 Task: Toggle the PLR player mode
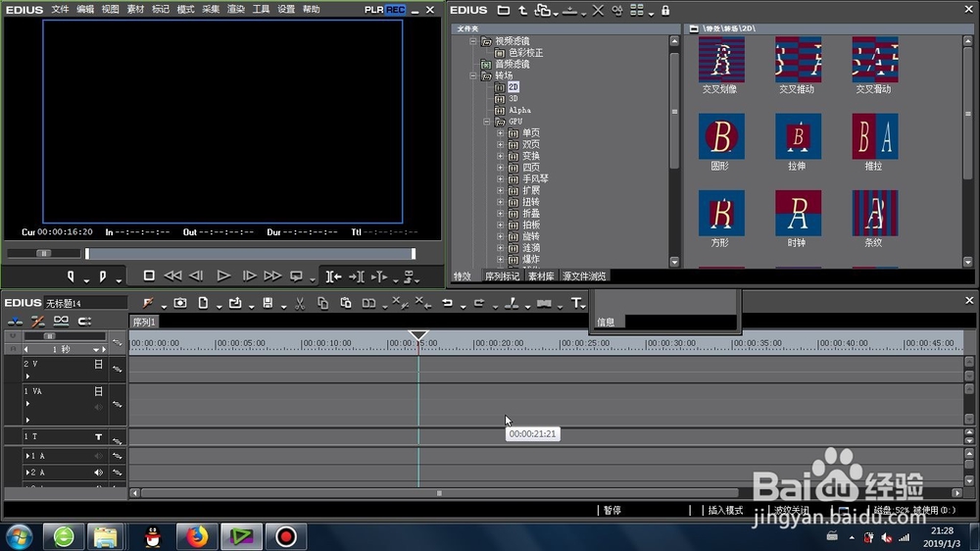coord(373,10)
